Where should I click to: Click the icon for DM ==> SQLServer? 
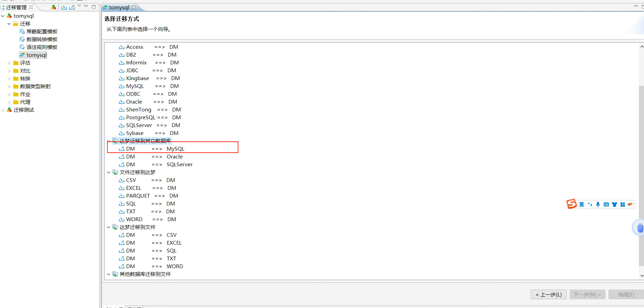click(x=122, y=165)
